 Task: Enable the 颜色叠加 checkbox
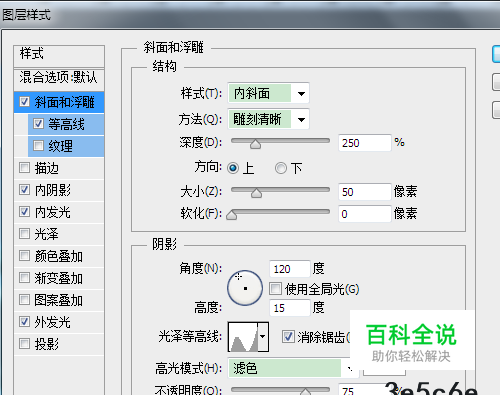point(24,256)
